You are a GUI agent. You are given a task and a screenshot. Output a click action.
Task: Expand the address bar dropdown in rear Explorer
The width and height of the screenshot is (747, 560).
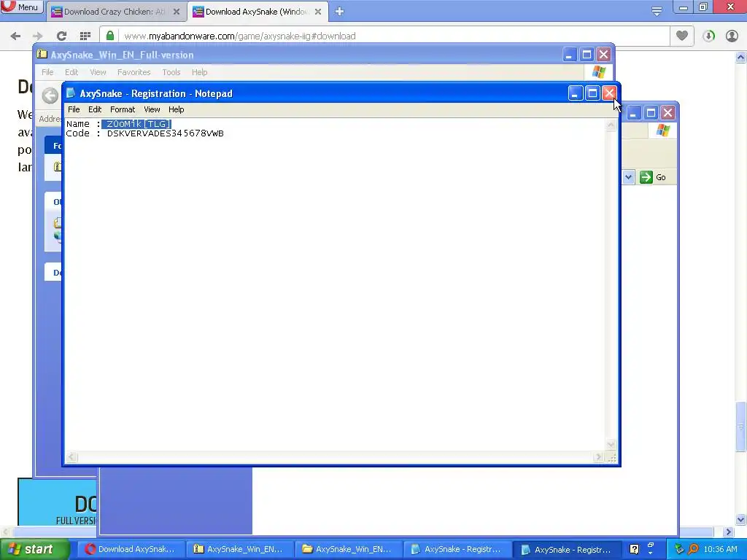[628, 177]
